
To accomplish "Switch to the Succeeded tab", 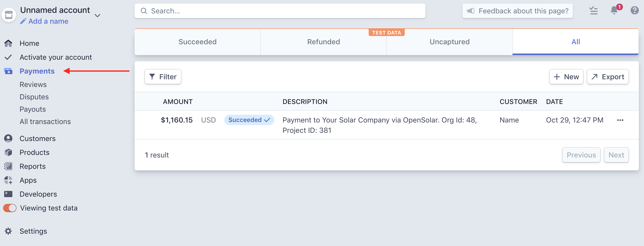I will point(197,42).
